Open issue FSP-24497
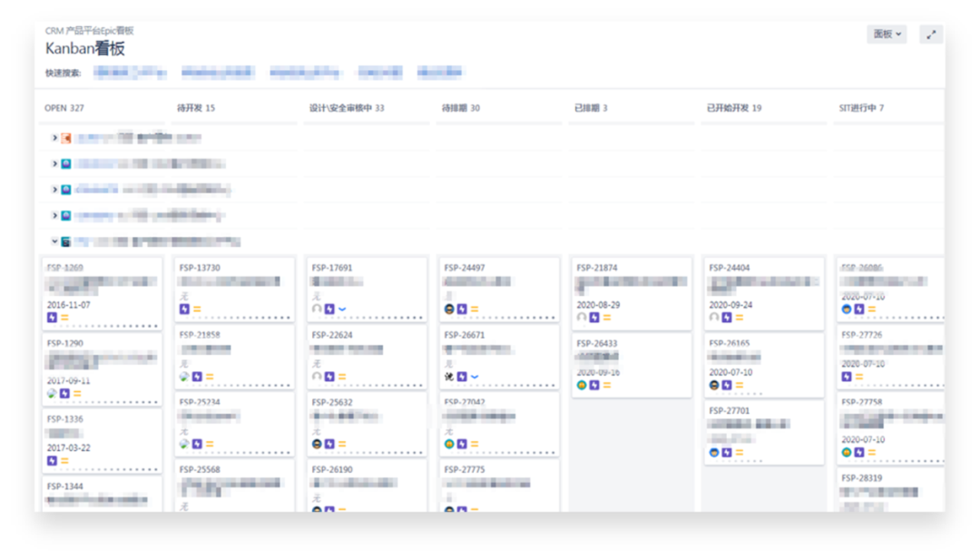980x559 pixels. coord(465,268)
